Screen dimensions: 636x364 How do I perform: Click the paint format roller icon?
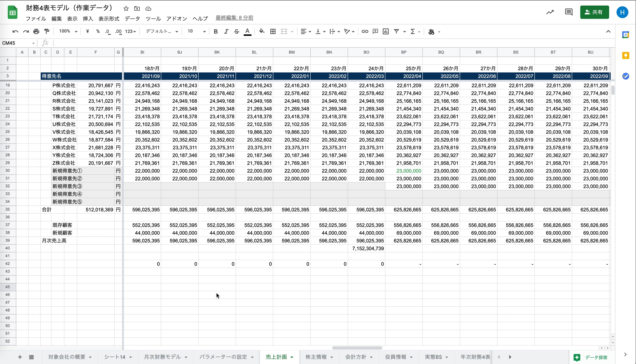click(47, 31)
